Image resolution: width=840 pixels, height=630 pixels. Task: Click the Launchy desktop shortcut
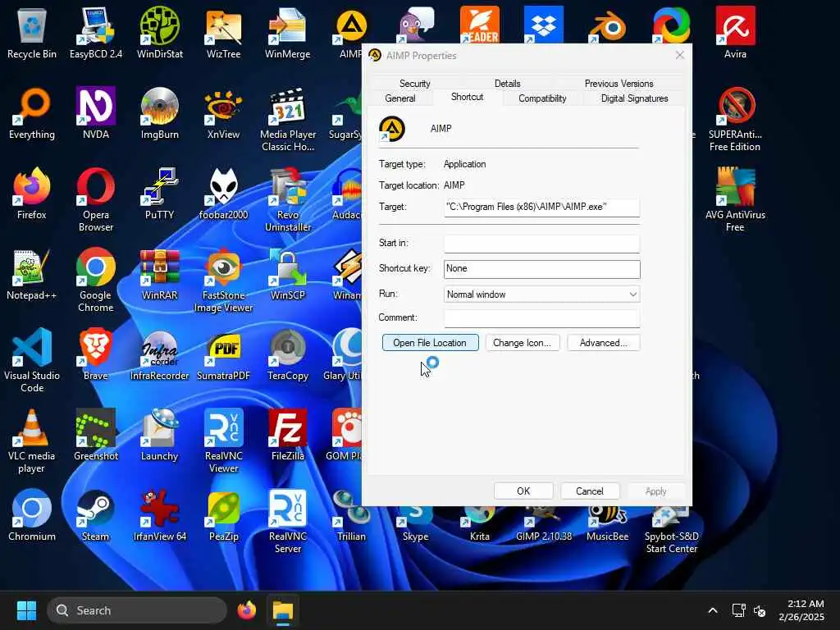(160, 435)
